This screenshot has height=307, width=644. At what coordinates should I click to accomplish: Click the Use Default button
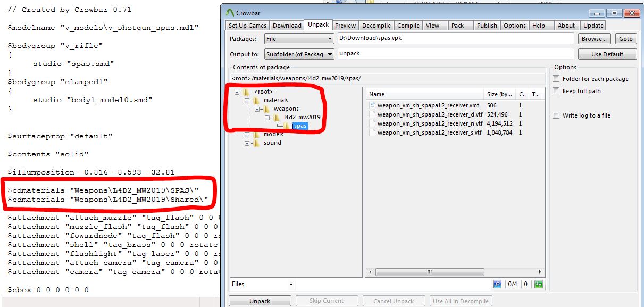tap(607, 54)
